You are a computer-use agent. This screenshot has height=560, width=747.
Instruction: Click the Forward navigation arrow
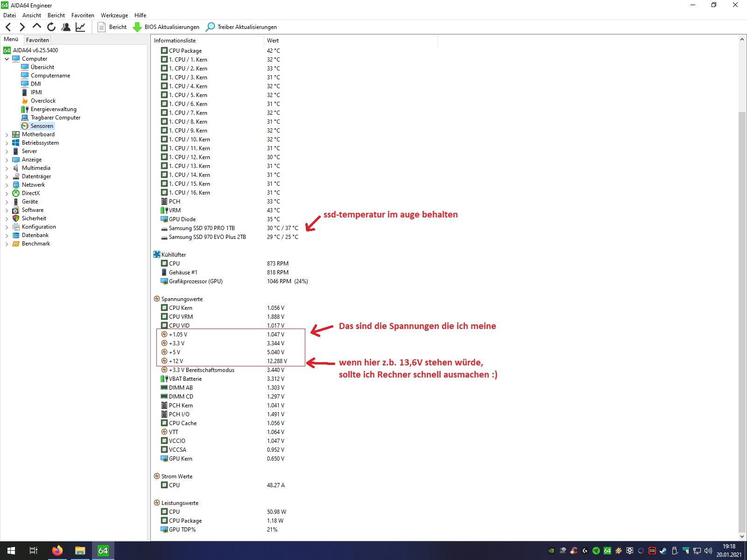coord(22,27)
